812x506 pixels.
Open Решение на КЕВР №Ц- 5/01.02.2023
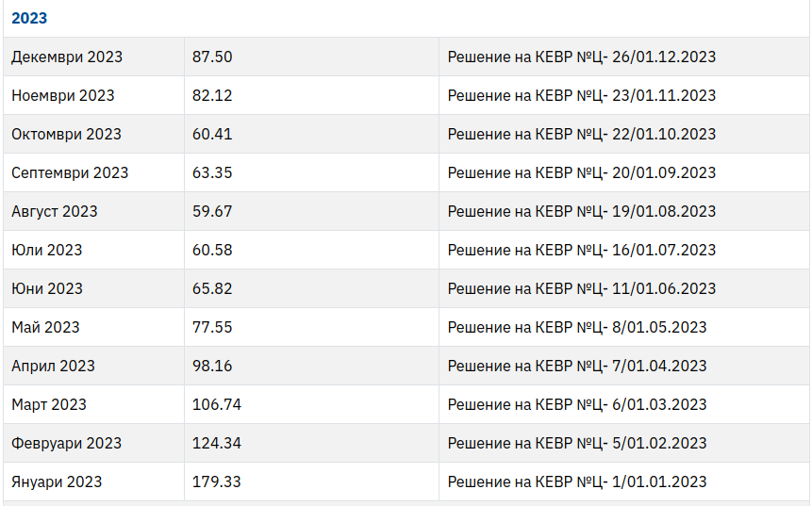coord(577,443)
